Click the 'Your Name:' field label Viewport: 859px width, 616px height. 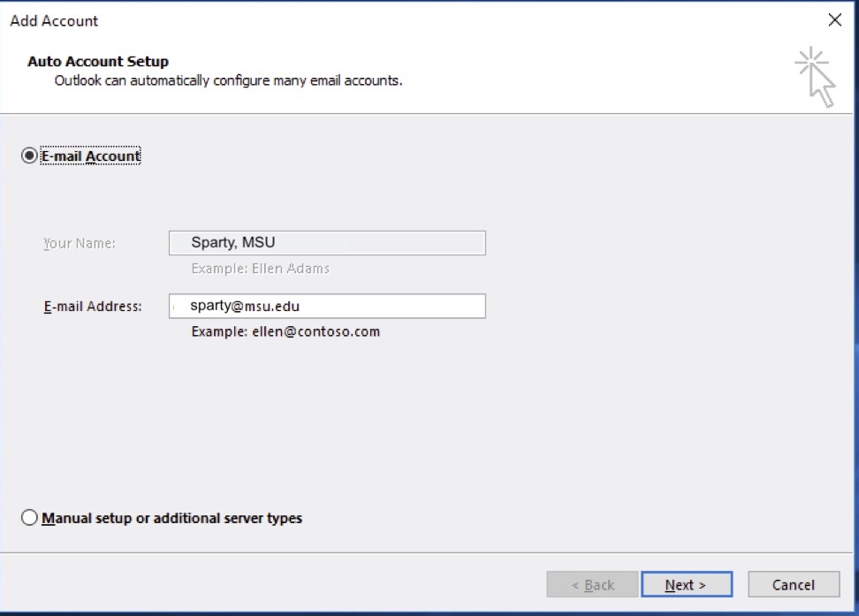coord(80,243)
